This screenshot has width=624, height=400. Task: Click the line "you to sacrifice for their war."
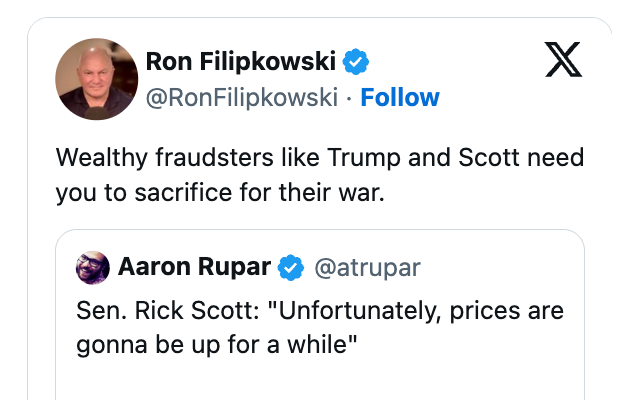point(220,193)
